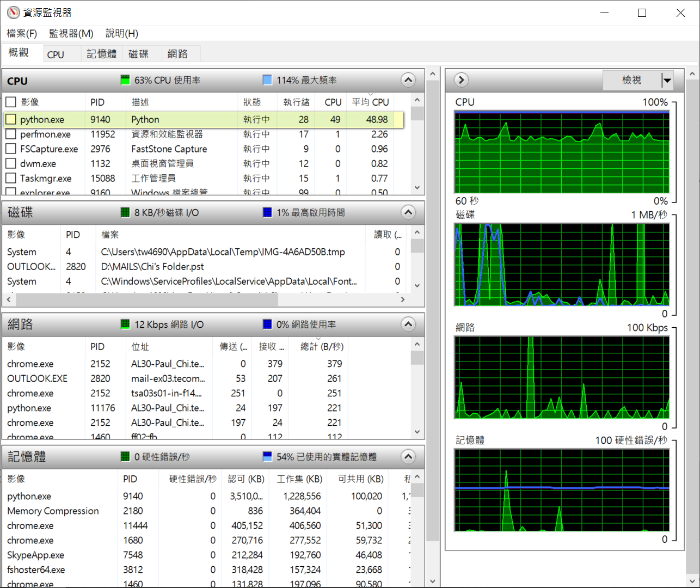Tick the checkbox for Taskmgr.exe

click(11, 178)
